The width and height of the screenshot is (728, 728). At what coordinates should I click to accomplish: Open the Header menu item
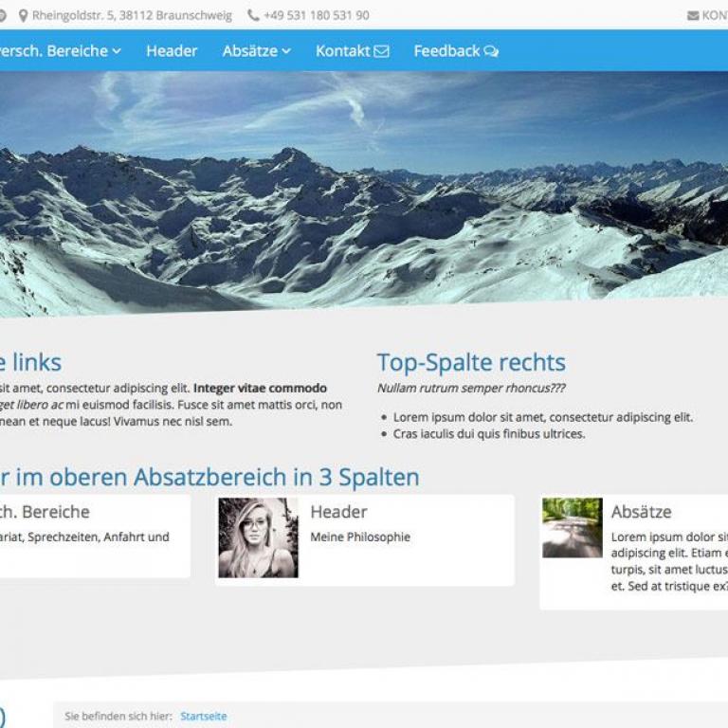click(172, 51)
